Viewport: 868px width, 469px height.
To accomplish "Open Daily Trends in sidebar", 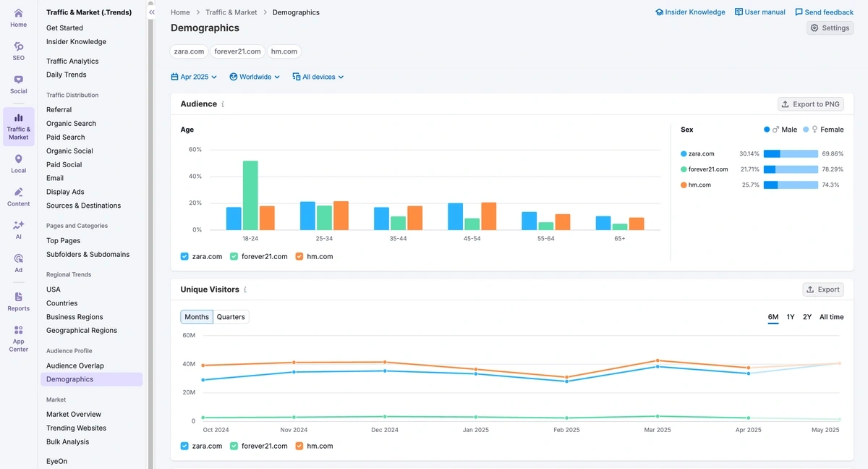I will pyautogui.click(x=66, y=75).
